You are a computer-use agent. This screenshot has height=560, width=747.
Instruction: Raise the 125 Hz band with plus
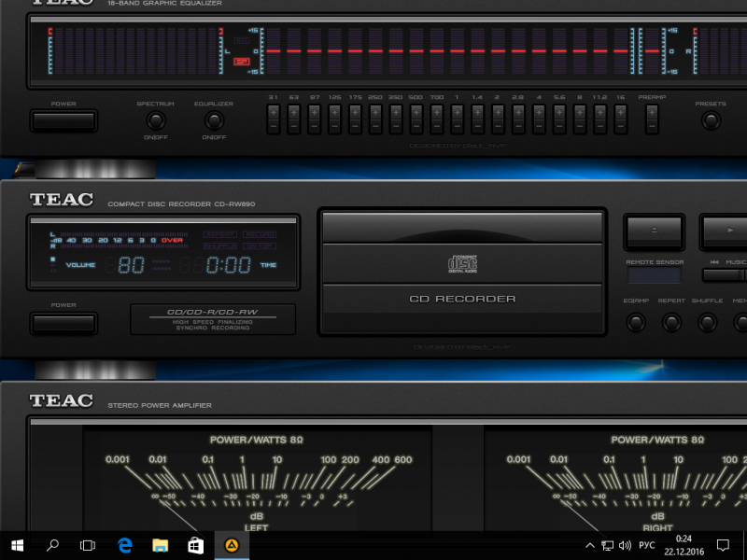point(335,113)
